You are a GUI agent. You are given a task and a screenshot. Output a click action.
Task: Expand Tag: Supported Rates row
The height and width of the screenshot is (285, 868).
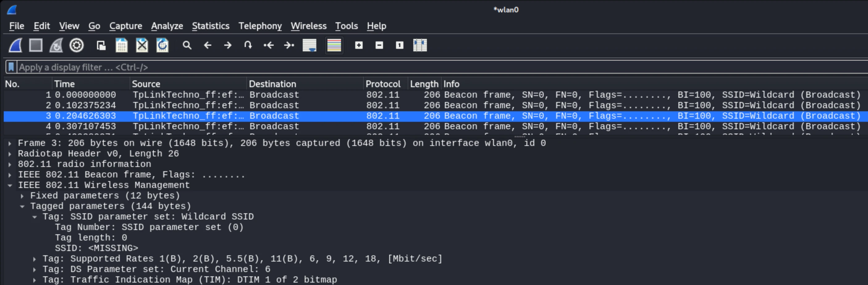point(34,259)
